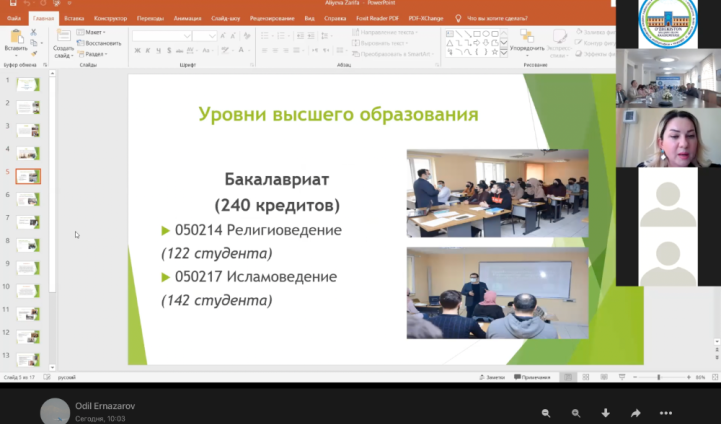Click the Заметки notes button
The width and height of the screenshot is (721, 424).
click(x=492, y=377)
